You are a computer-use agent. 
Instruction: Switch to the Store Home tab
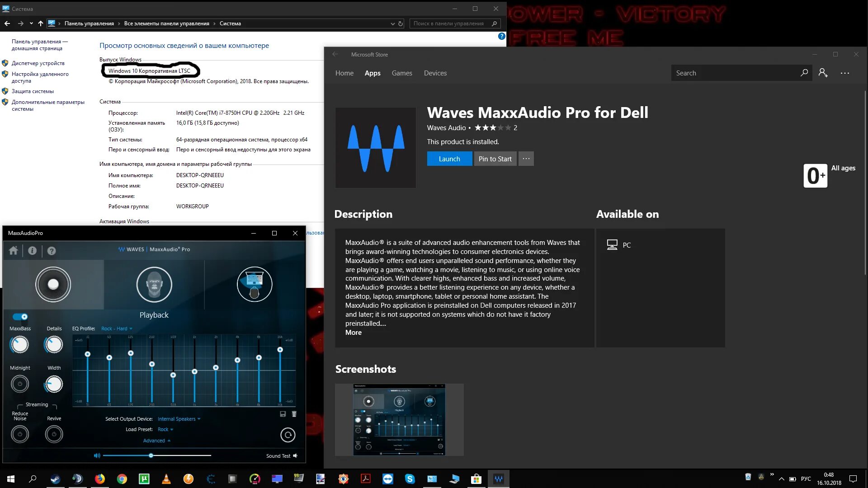coord(344,73)
